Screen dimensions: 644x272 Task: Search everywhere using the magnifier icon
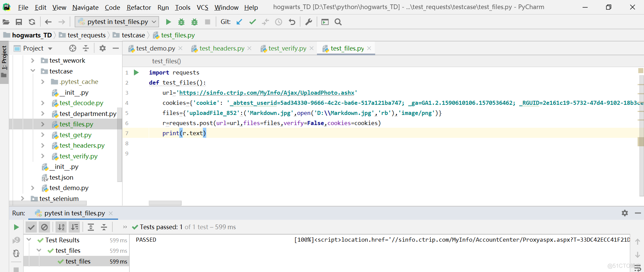(x=338, y=22)
